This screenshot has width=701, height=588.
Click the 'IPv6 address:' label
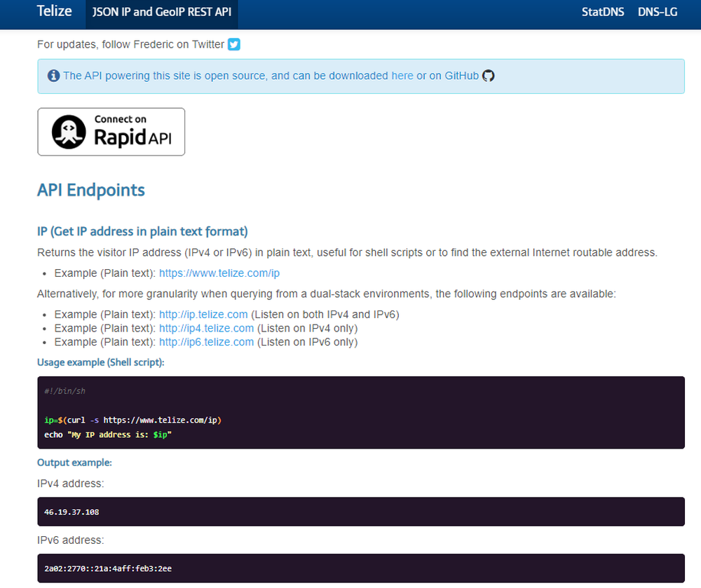(70, 540)
